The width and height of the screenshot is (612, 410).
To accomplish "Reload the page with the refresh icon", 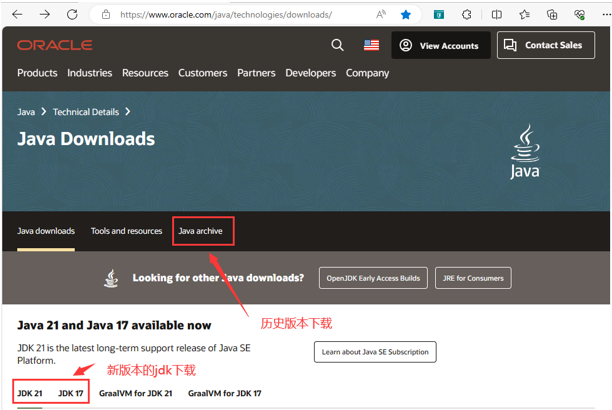I will (x=72, y=15).
